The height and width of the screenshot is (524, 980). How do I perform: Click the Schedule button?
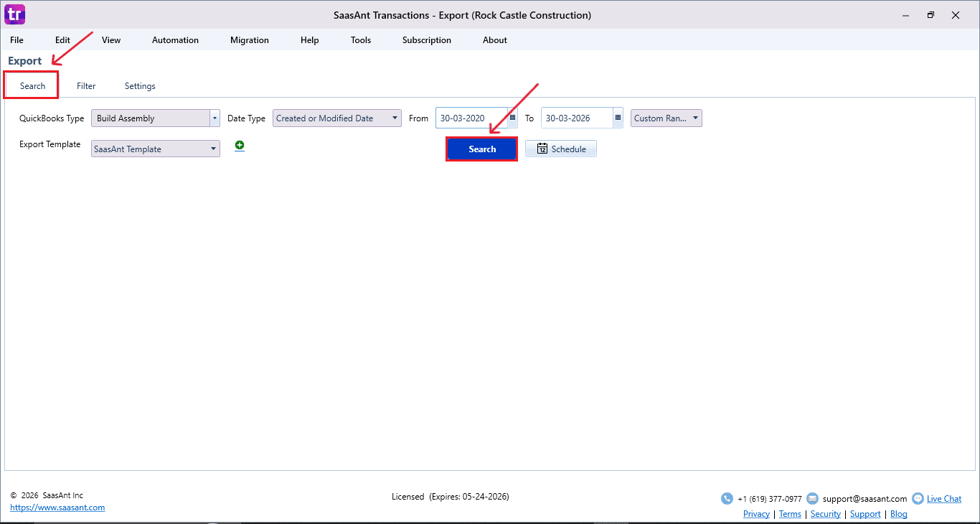(x=561, y=149)
